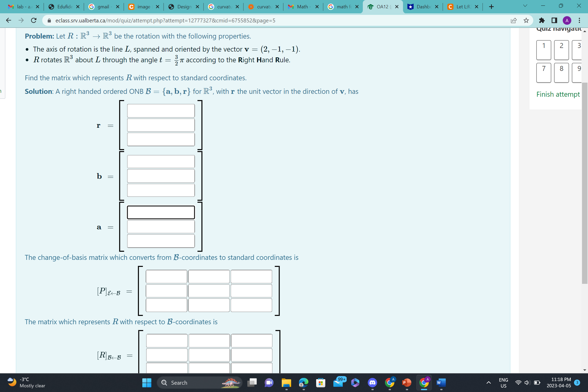Click the Finish attempt link
Viewport: 588px width, 392px height.
pos(558,94)
